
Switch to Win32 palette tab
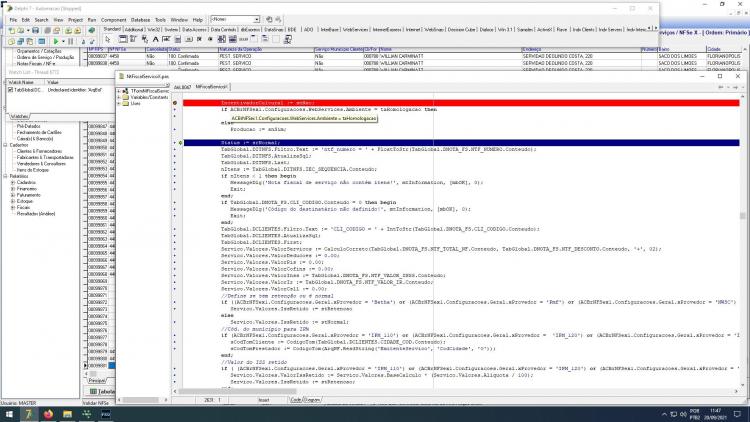tap(154, 30)
